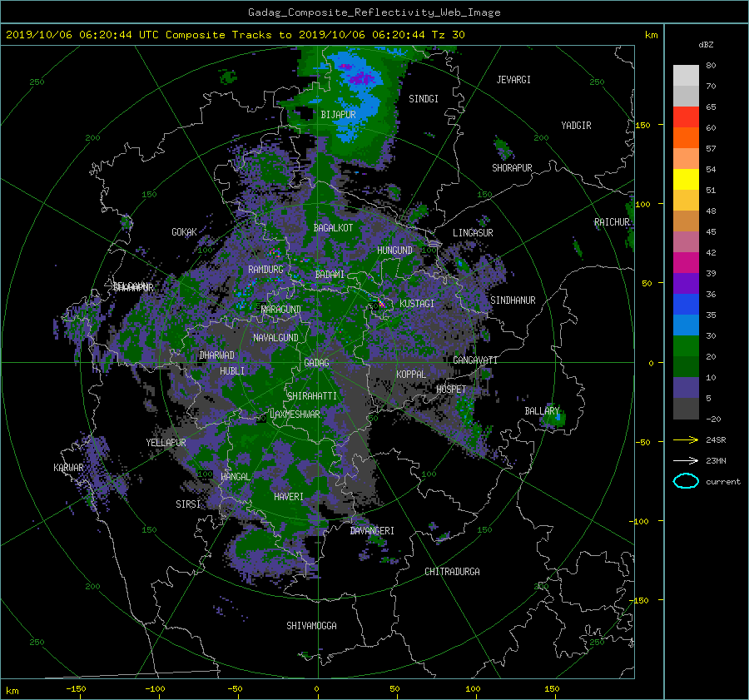The height and width of the screenshot is (700, 749).
Task: Click the RAICHUR city label
Action: click(612, 222)
